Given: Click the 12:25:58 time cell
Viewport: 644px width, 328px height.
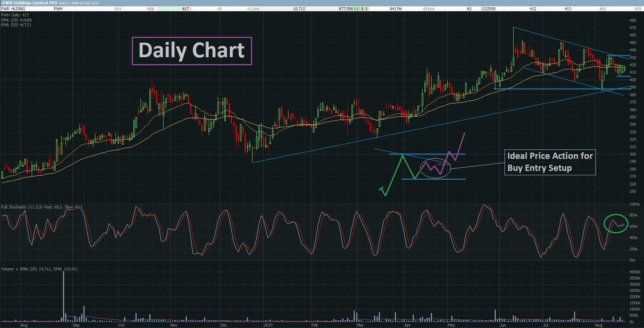Looking at the screenshot, I should (x=488, y=9).
